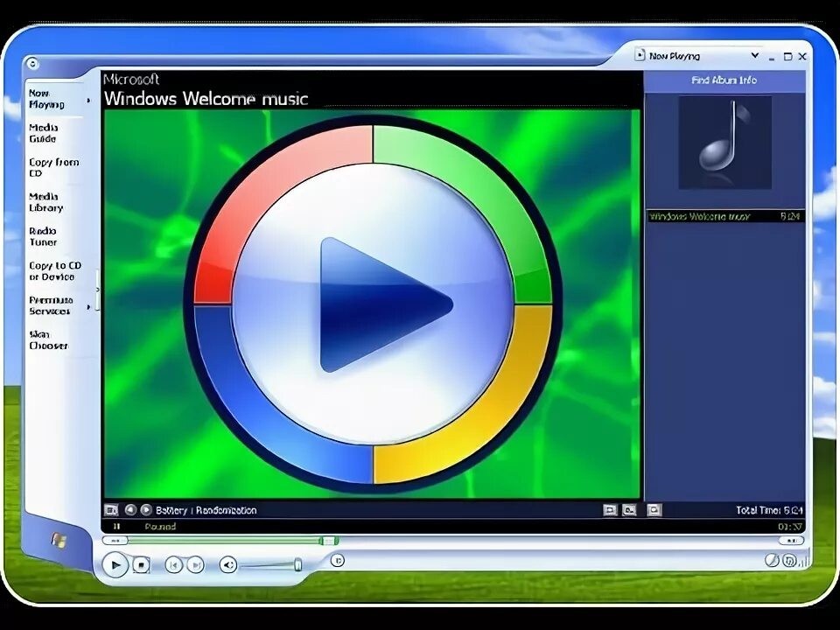Screen dimensions: 840x630
Task: Open the Media Library tab
Action: tap(45, 202)
